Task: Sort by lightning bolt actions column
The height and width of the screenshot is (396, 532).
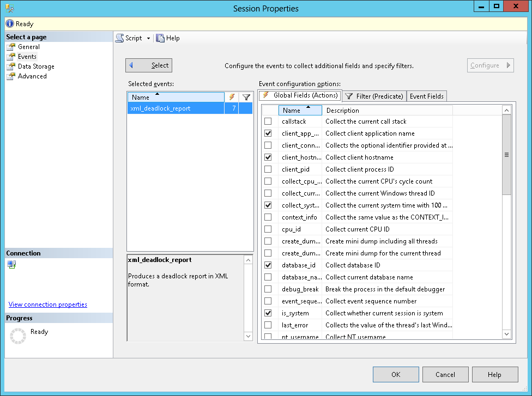Action: pos(232,97)
